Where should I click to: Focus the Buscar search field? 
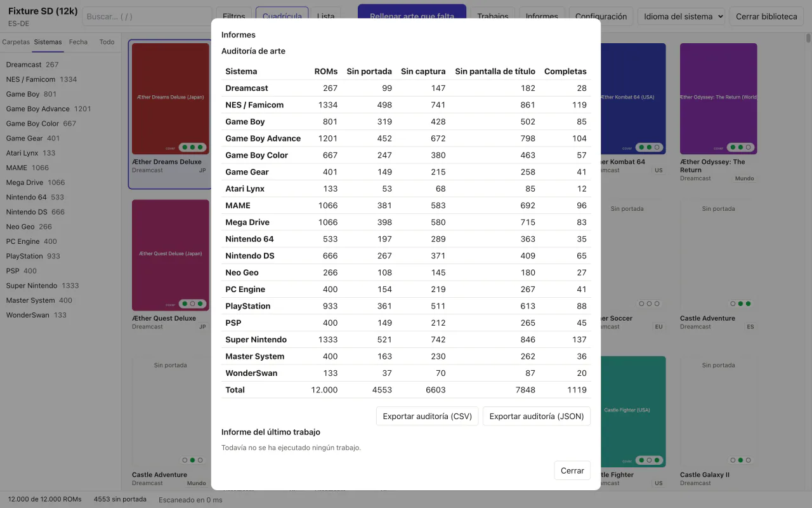[x=147, y=17]
